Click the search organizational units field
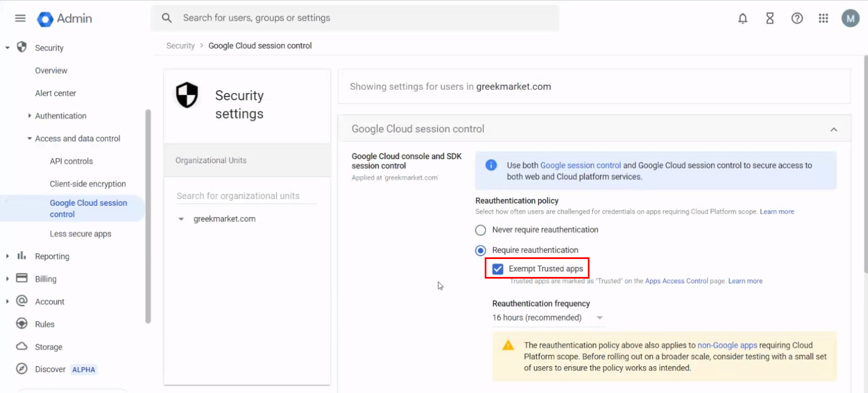Viewport: 868px width, 393px height. pos(246,196)
